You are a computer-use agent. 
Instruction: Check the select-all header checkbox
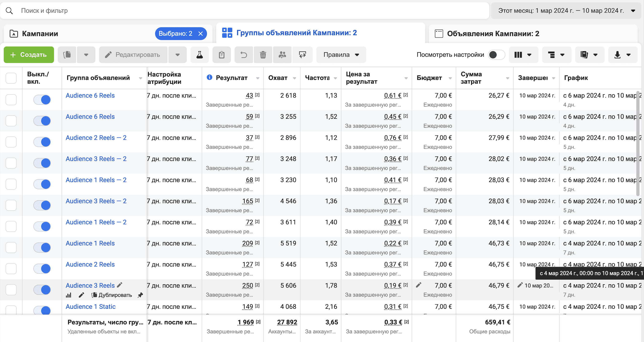(11, 78)
